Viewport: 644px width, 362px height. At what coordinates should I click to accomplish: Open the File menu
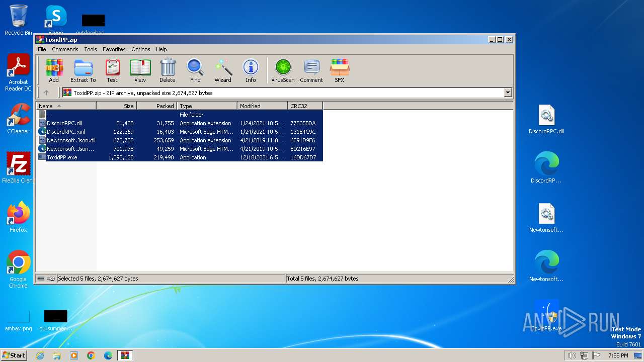tap(42, 49)
